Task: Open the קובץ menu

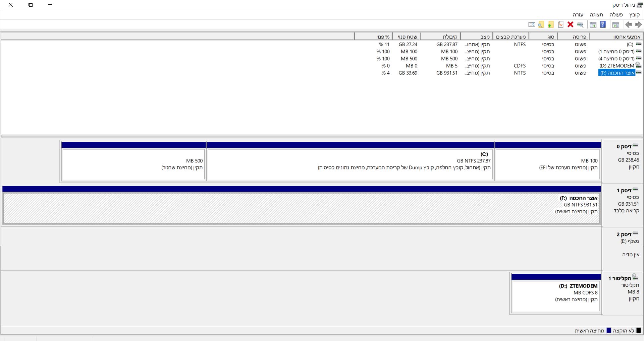Action: point(634,15)
